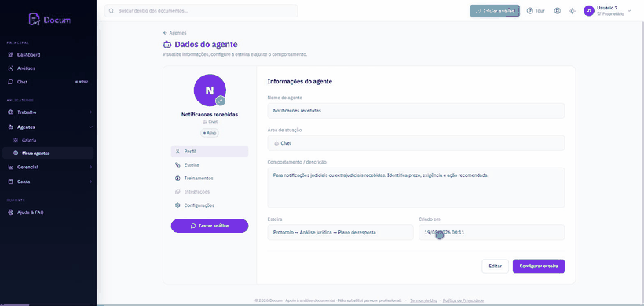Expand the Gerencial sidebar section

48,167
